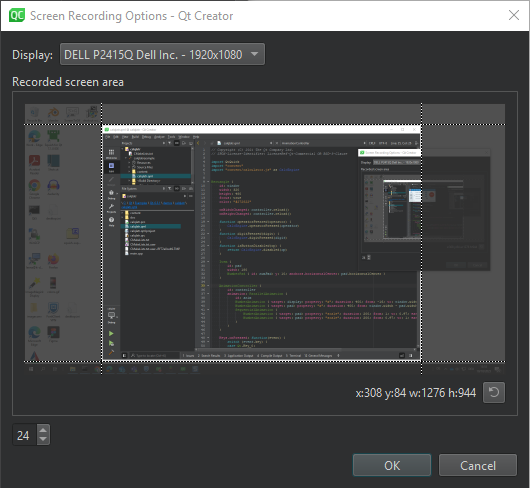Close the Screen Recording Options dialog
530x488 pixels.
[514, 15]
